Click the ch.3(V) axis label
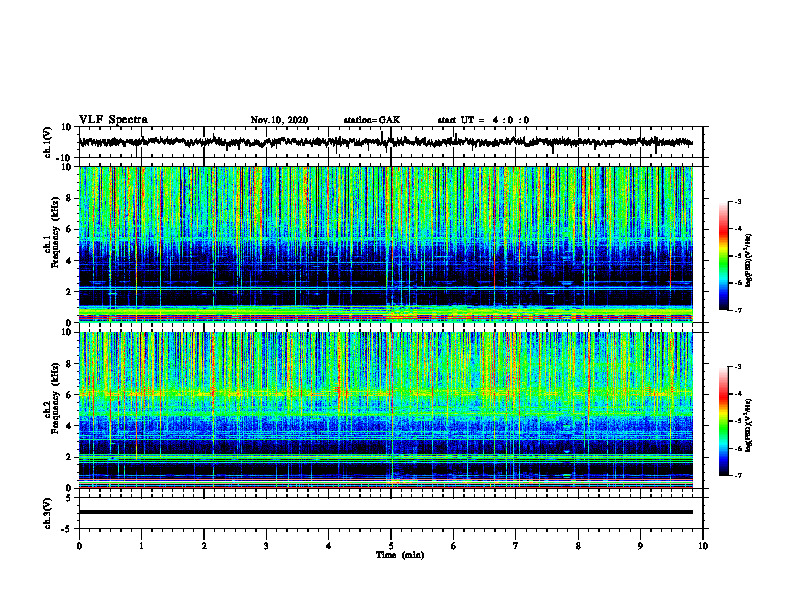 tap(48, 514)
